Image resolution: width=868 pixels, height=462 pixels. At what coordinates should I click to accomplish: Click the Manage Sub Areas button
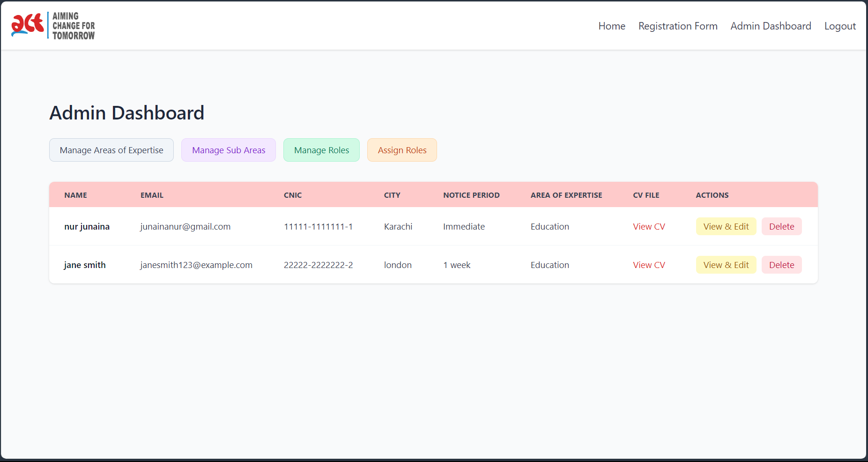tap(229, 150)
